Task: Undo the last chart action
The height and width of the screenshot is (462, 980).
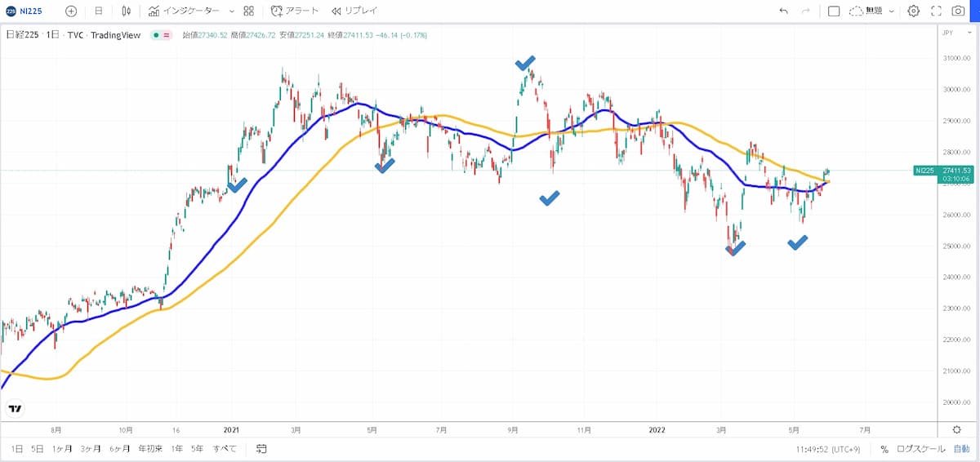Action: coord(784,11)
